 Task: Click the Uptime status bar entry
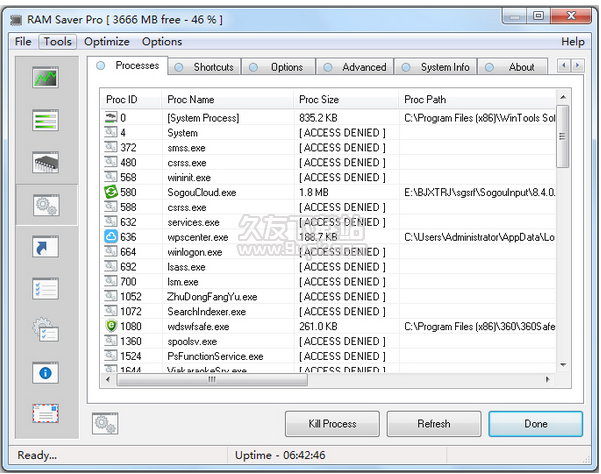click(x=280, y=455)
